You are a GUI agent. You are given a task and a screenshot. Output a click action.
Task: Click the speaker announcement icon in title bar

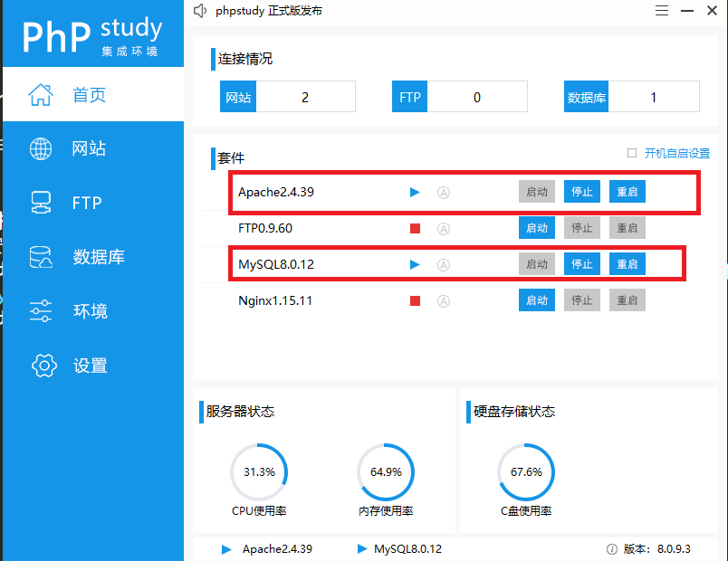[x=199, y=11]
